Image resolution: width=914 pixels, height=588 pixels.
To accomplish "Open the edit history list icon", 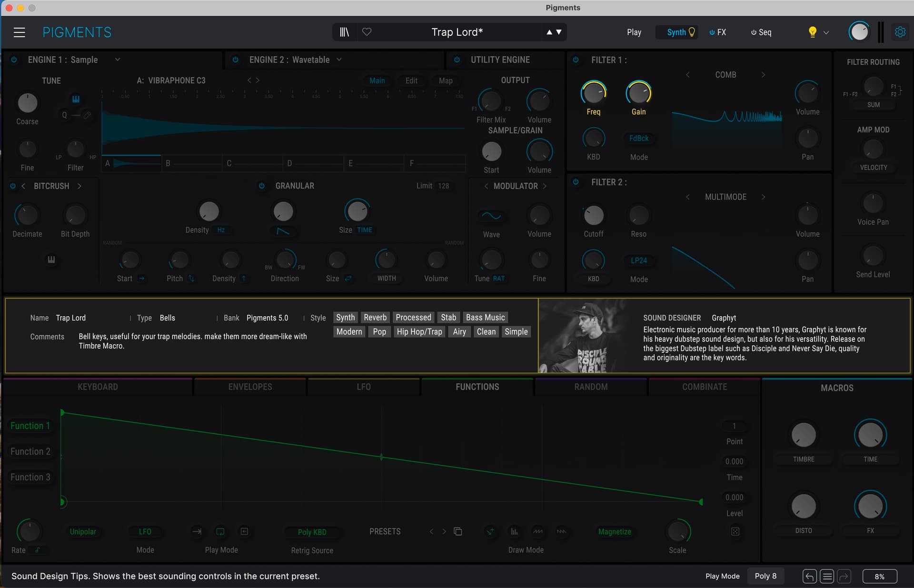I will [x=827, y=576].
